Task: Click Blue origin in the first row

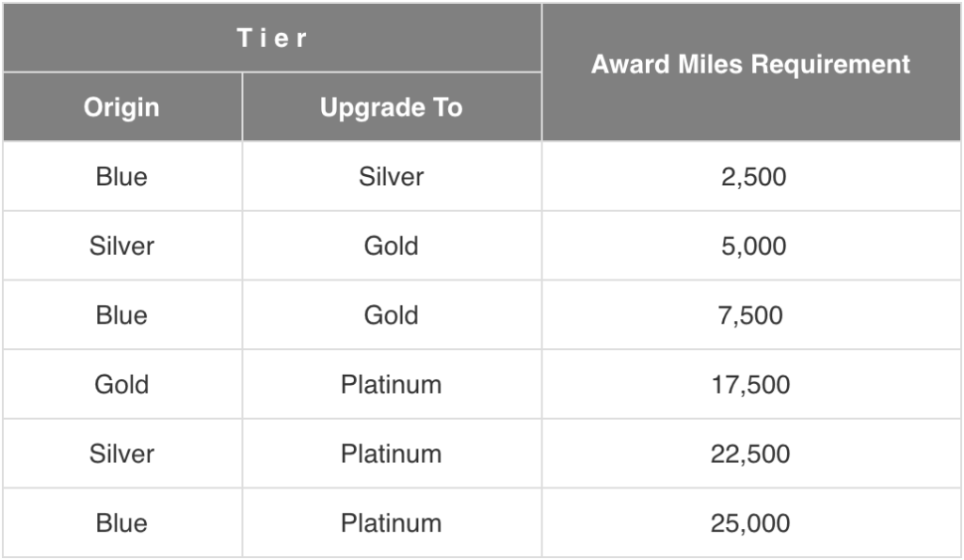Action: tap(121, 177)
